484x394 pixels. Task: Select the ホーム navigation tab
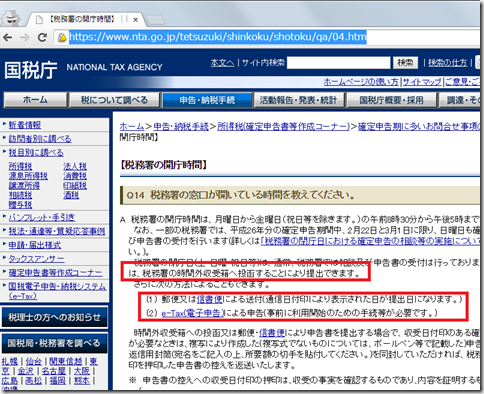point(35,100)
